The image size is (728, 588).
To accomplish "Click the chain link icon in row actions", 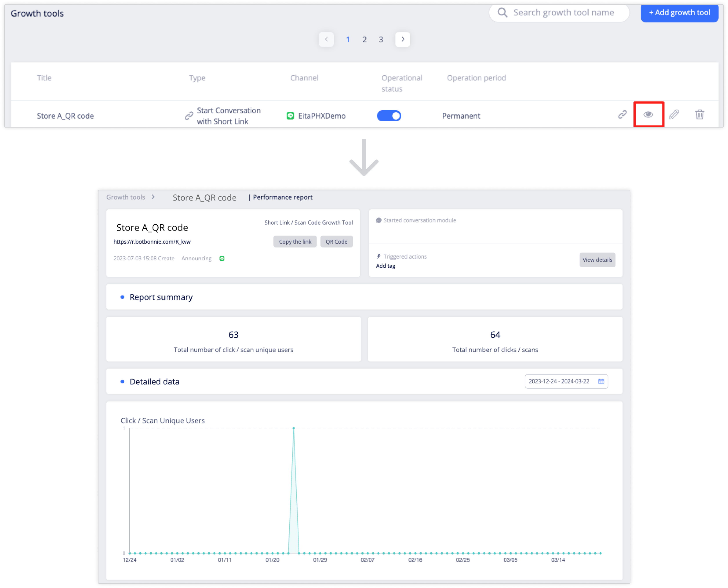I will [x=622, y=115].
